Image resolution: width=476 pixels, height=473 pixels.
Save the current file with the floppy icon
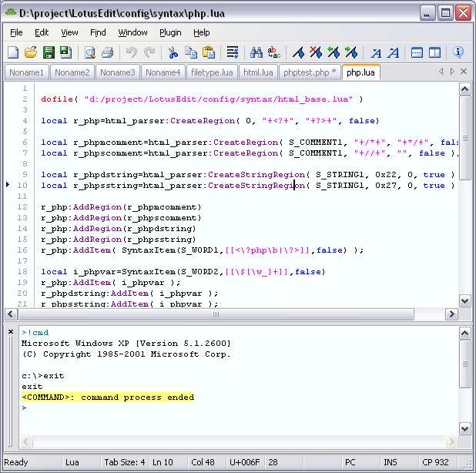pyautogui.click(x=49, y=52)
